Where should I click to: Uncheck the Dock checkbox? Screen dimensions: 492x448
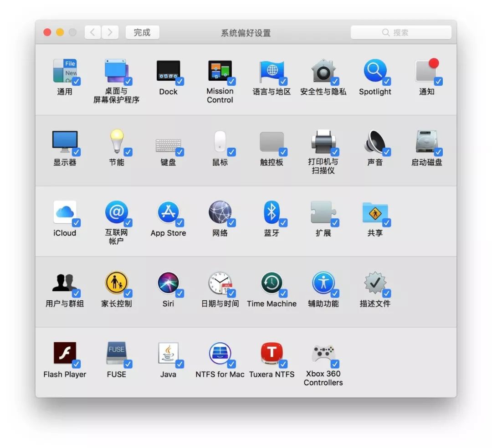pos(180,82)
